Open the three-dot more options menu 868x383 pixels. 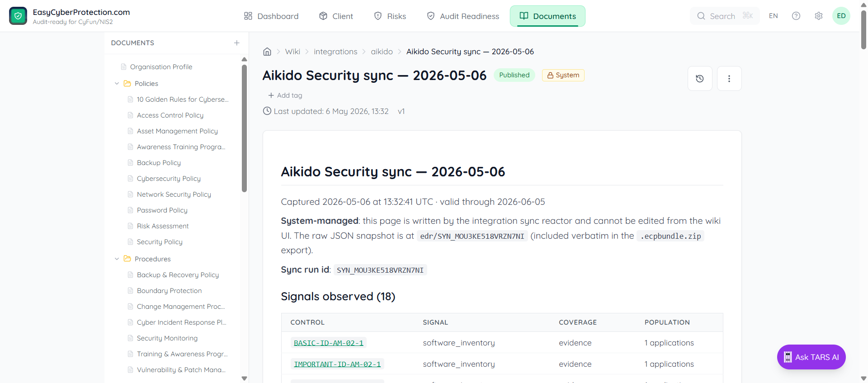(x=729, y=79)
